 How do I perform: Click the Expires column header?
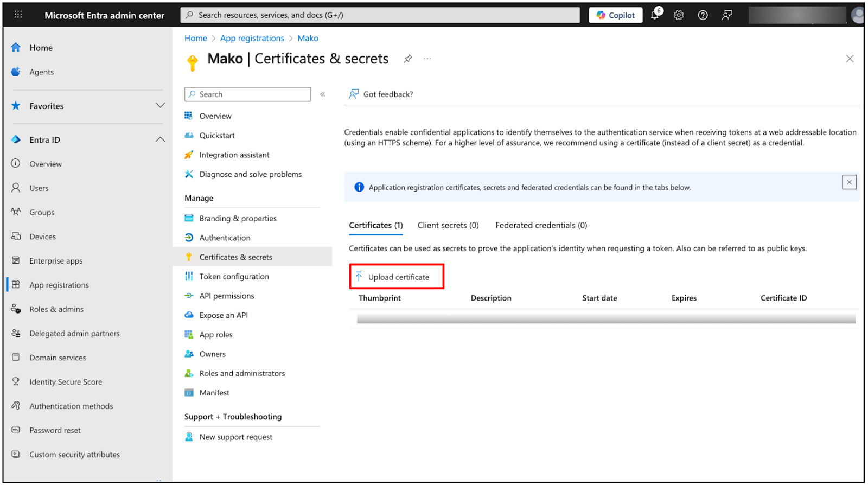pyautogui.click(x=684, y=298)
